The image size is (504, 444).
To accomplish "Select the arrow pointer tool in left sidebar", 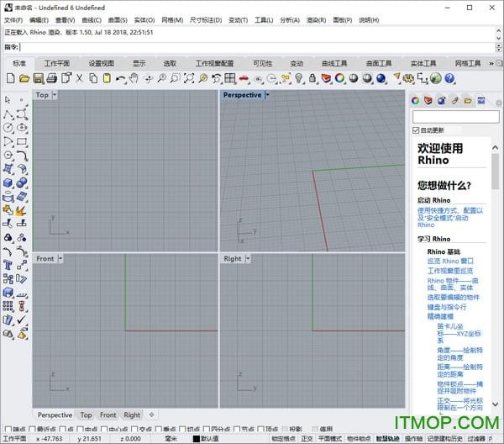I will (x=8, y=100).
